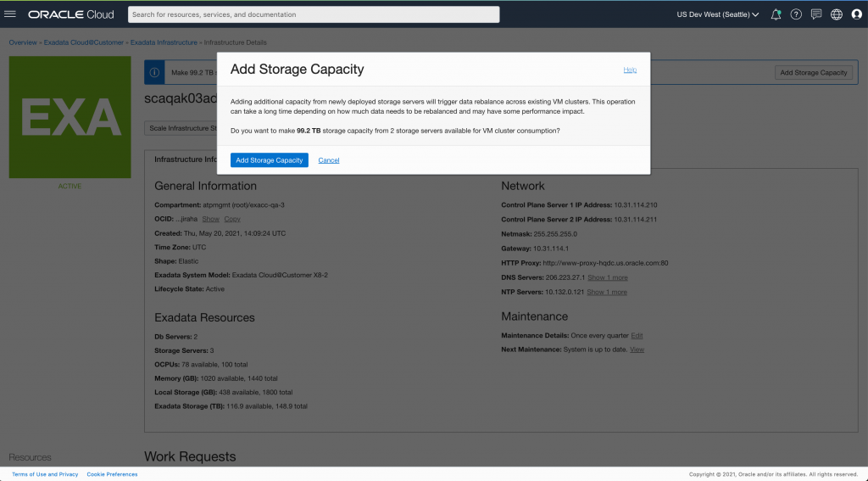Open the Help link in the dialog
This screenshot has width=868, height=481.
pyautogui.click(x=630, y=70)
